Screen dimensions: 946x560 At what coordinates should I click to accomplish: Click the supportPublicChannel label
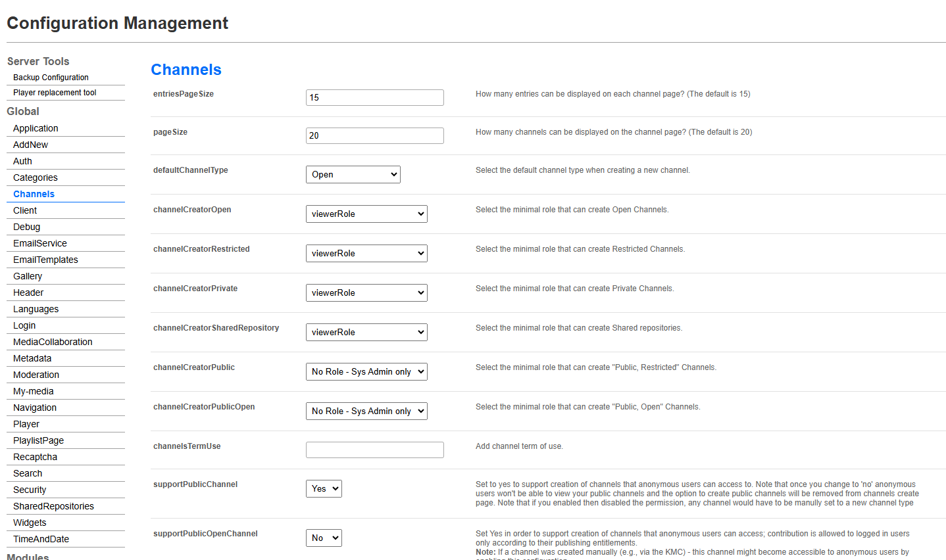tap(195, 484)
